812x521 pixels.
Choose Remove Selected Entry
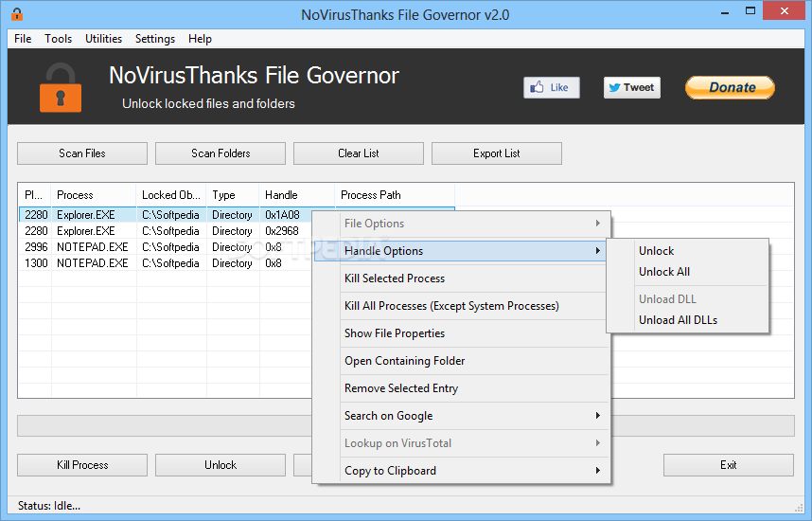tap(462, 388)
